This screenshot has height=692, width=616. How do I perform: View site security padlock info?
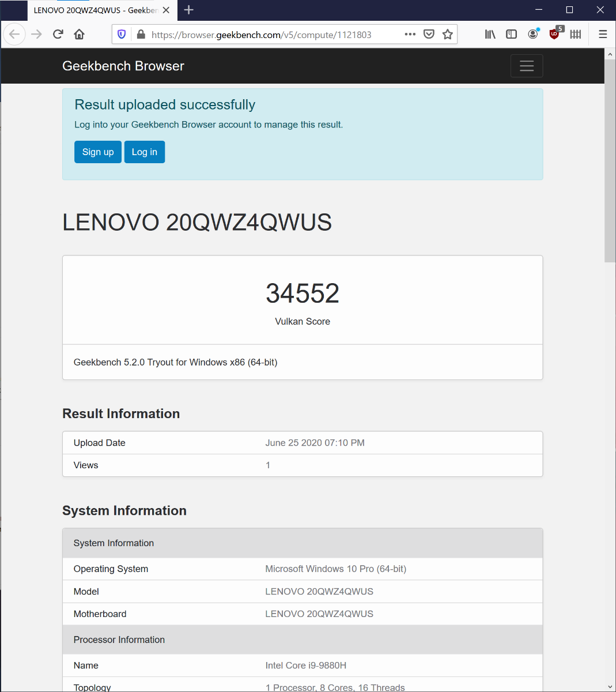(x=141, y=35)
